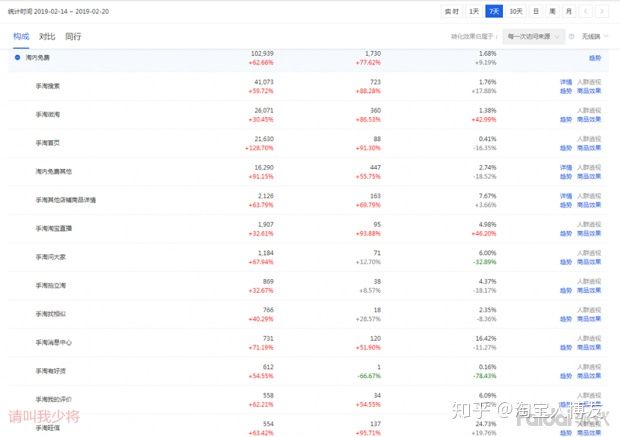Open the 无线端 device dropdown
The image size is (620, 437).
(x=595, y=36)
